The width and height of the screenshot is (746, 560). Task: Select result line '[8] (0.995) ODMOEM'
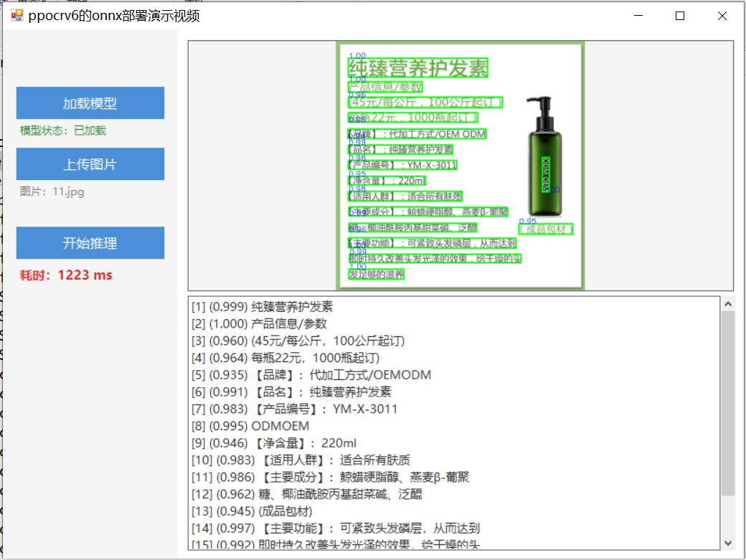coord(250,426)
